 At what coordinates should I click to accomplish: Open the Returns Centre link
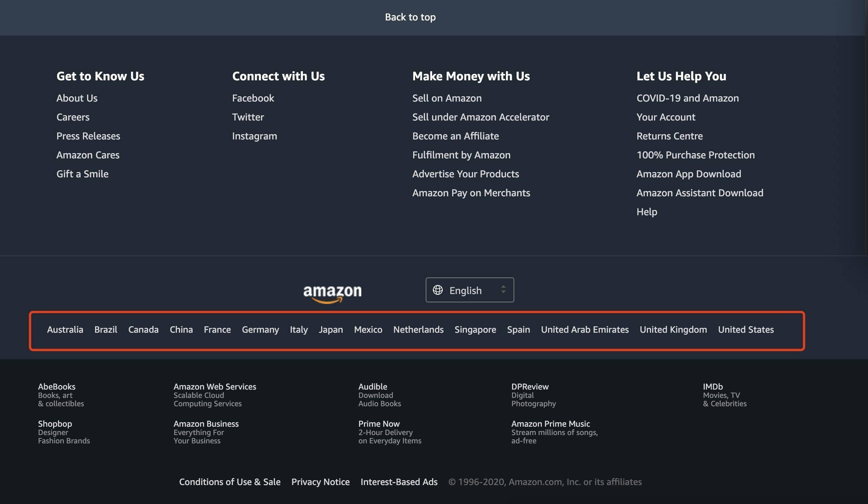(x=670, y=136)
